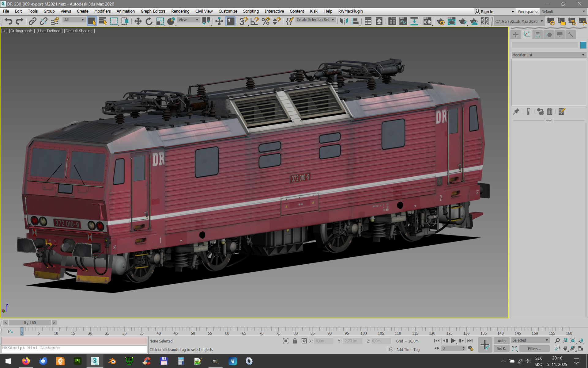Expand the Modifier List dropdown
The image size is (588, 368).
pyautogui.click(x=548, y=55)
